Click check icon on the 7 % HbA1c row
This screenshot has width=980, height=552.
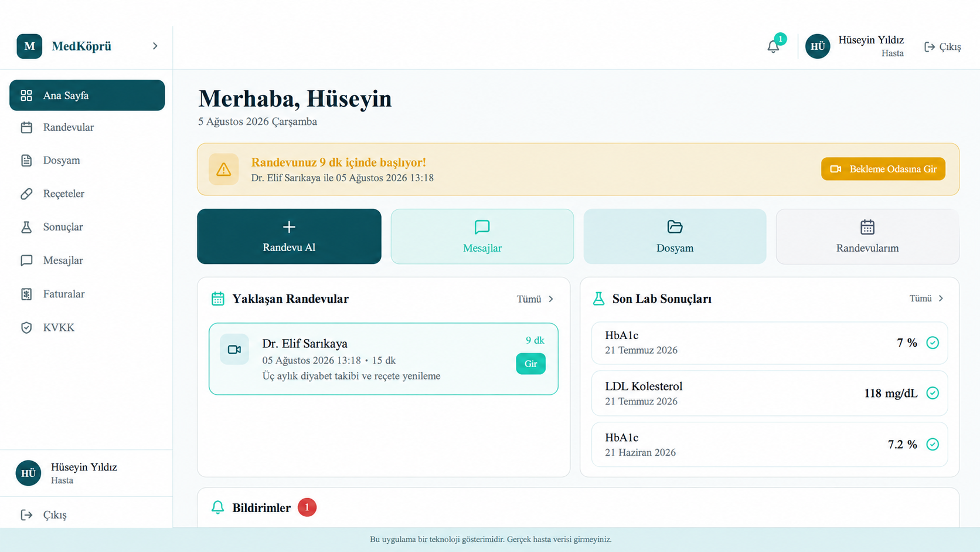pyautogui.click(x=933, y=343)
